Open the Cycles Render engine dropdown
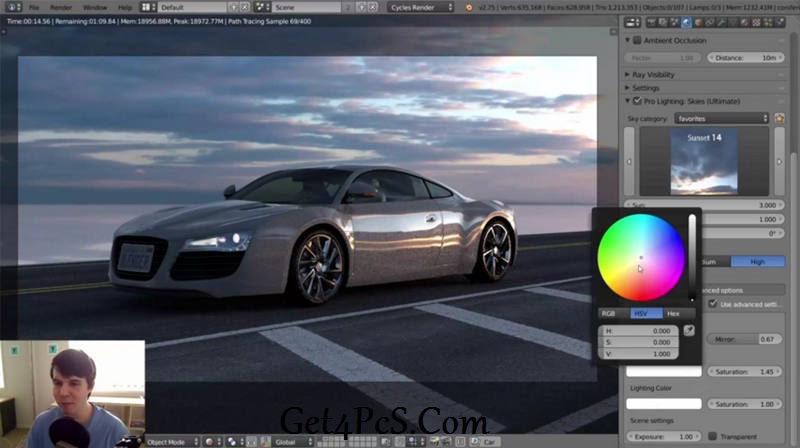This screenshot has height=448, width=800. (x=421, y=7)
